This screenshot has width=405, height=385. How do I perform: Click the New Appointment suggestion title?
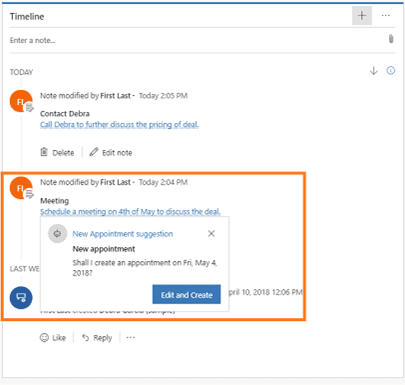tap(123, 234)
